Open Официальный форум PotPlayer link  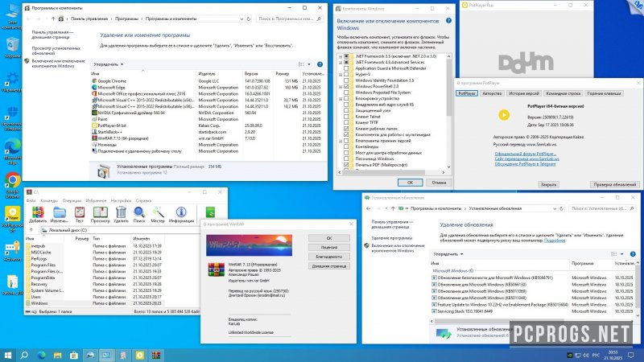[526, 154]
